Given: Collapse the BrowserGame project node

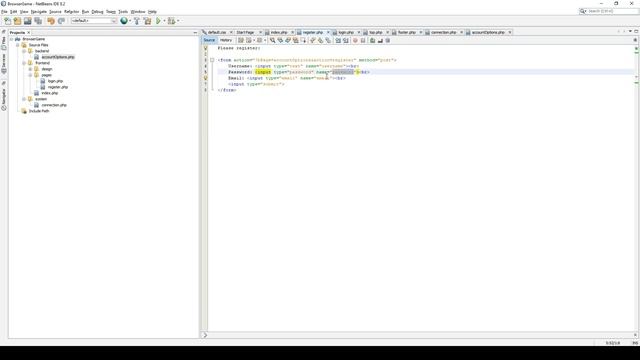Looking at the screenshot, I should (x=11, y=39).
